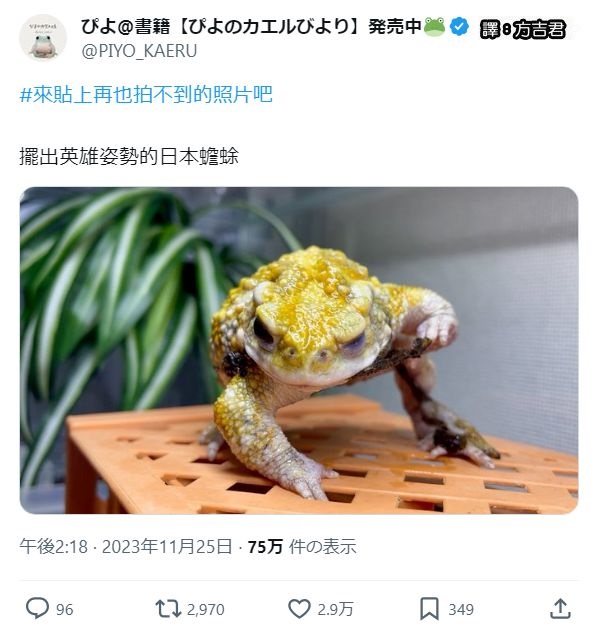Click the retweet arrows icon
The width and height of the screenshot is (598, 637).
click(x=168, y=609)
